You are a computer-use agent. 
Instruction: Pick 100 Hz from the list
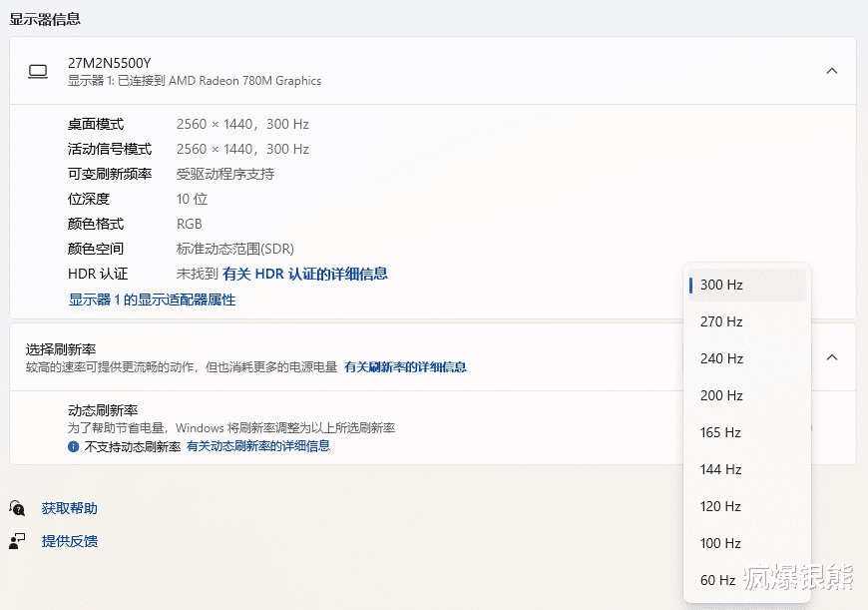746,543
